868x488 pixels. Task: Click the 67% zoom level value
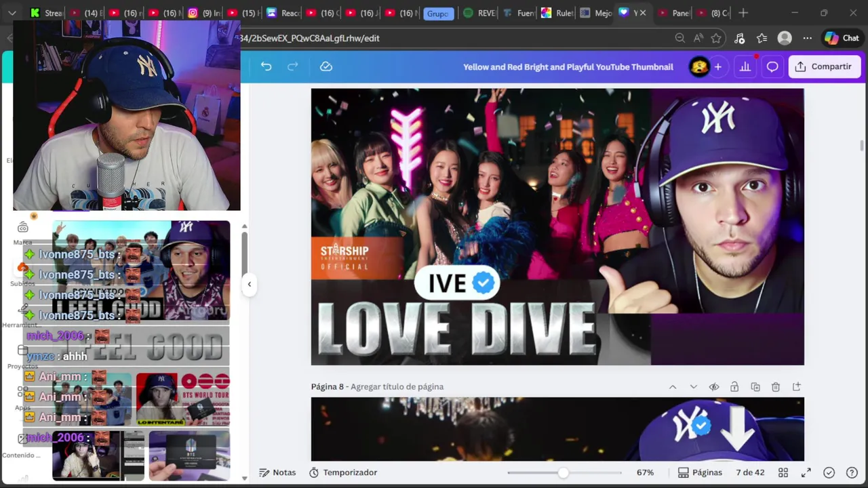(x=645, y=472)
